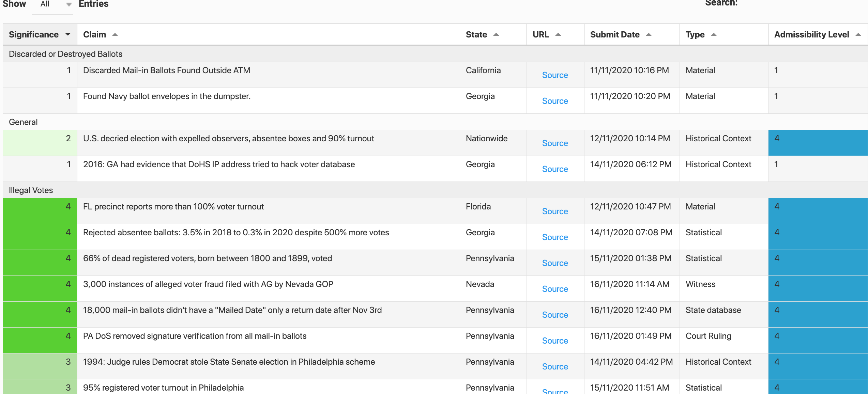
Task: Click the Admissibility Level sort arrow
Action: (x=858, y=35)
